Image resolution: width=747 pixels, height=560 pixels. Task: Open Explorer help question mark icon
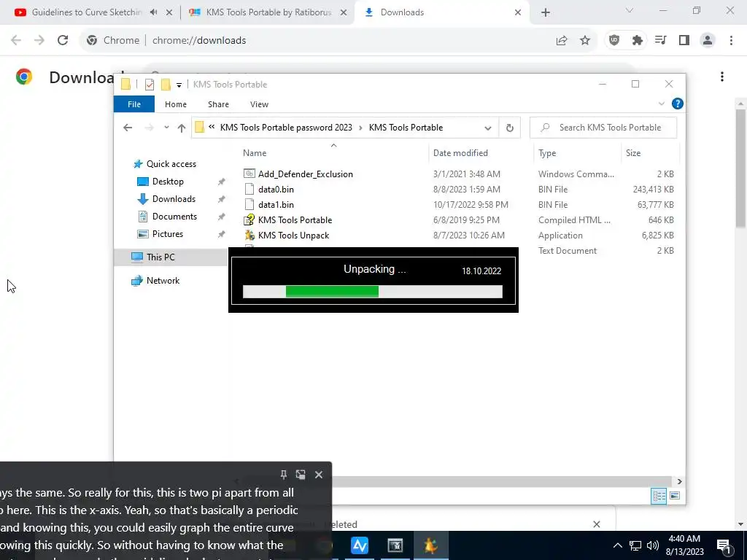677,104
